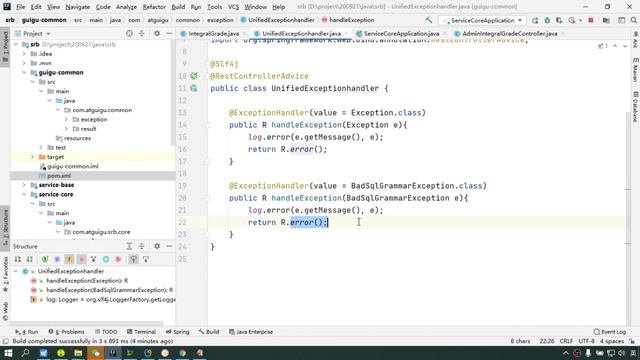
Task: Collapse the service-core module
Action: coord(24,194)
